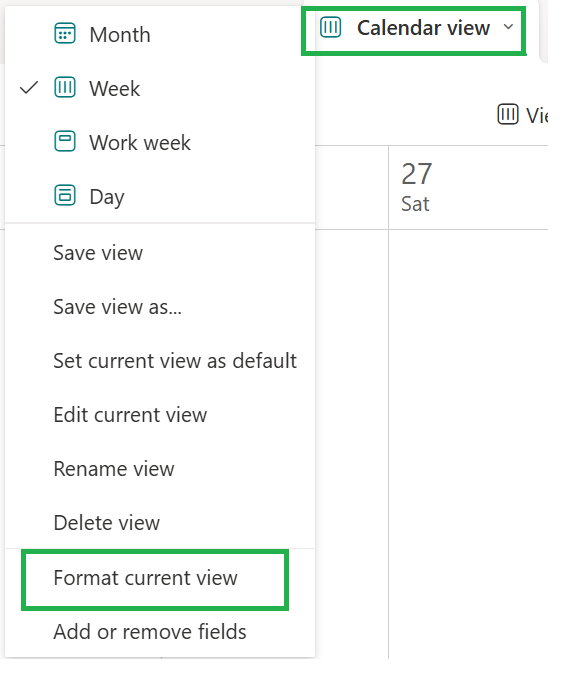
Task: Select the Month menu option
Action: point(160,34)
